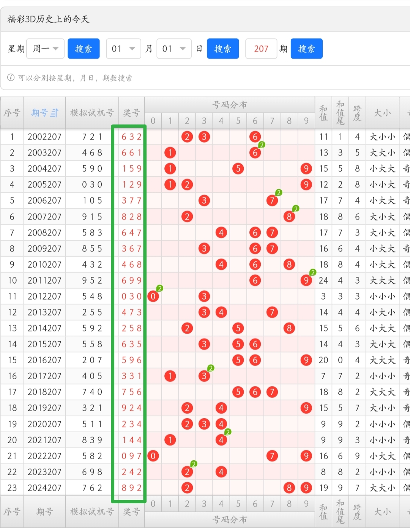
Task: Select issue number 2010207
Action: 44,265
